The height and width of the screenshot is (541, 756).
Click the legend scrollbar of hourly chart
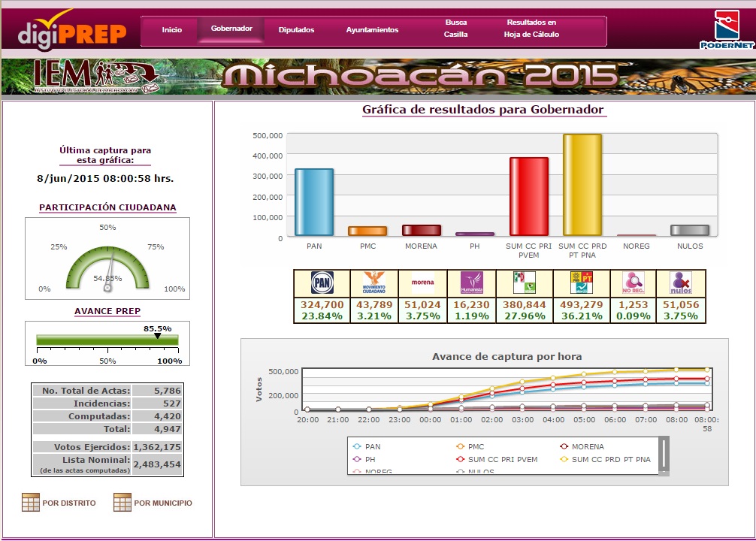click(664, 455)
